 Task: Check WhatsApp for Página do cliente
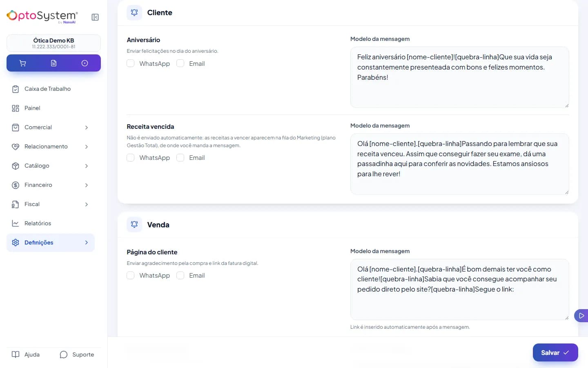[131, 276]
